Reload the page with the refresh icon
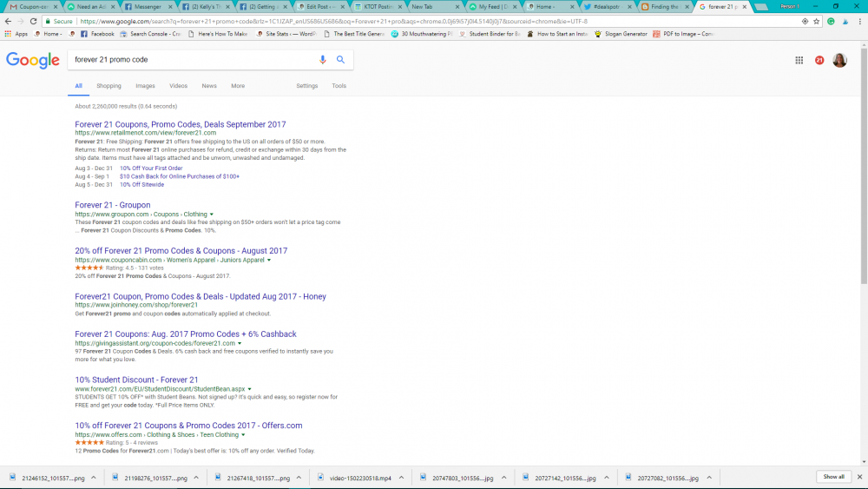The image size is (868, 489). [33, 21]
